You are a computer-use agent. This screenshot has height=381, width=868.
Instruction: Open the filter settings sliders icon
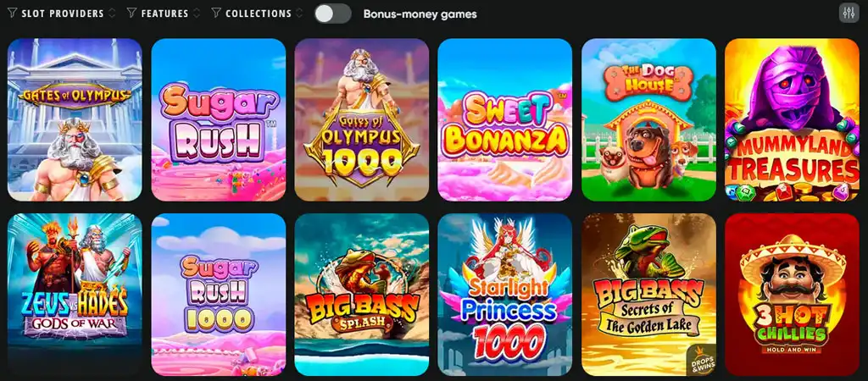click(x=849, y=14)
